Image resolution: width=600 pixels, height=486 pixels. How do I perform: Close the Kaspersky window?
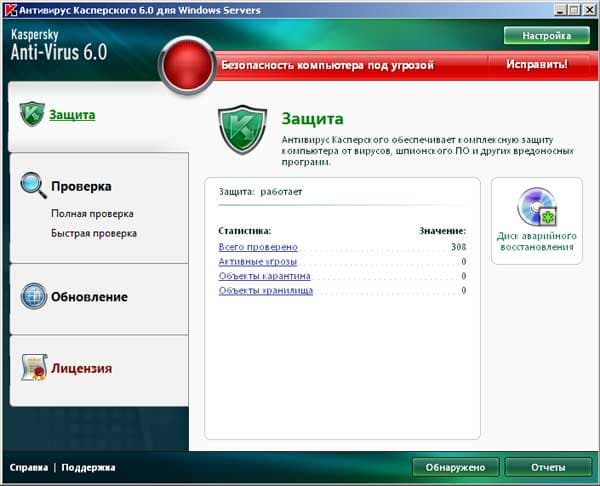589,10
